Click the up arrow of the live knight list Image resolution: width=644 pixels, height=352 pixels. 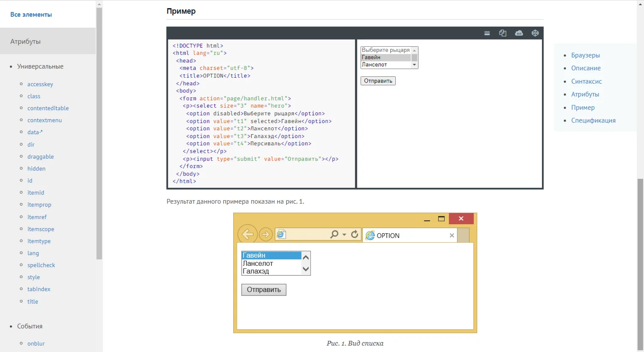(415, 51)
